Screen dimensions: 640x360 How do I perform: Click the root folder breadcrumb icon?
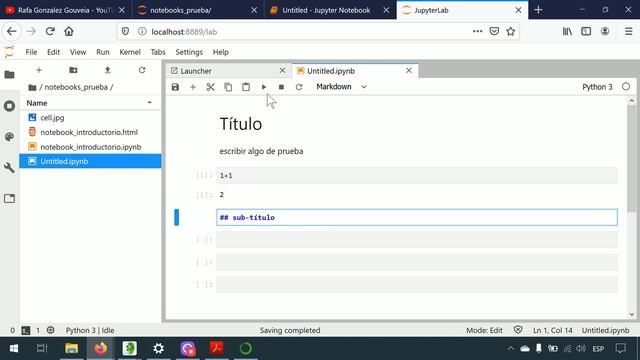pos(32,87)
